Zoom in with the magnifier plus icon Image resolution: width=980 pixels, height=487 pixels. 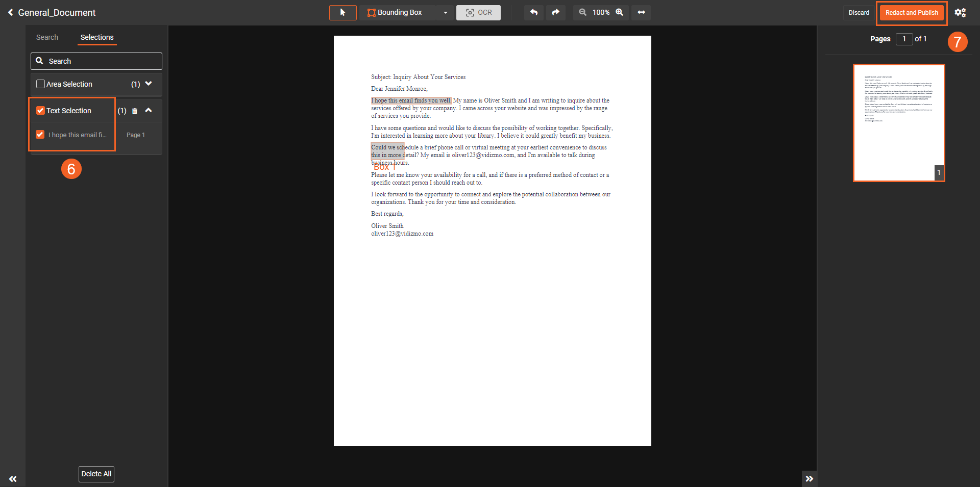620,13
